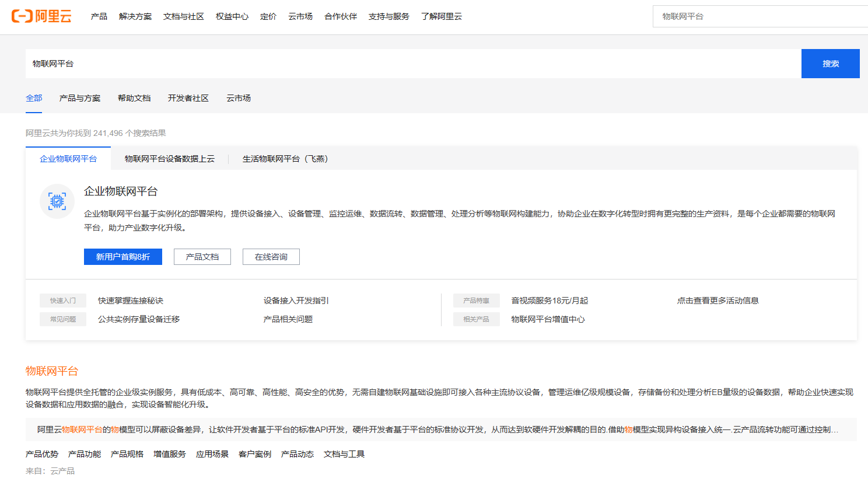Viewport: 868px width, 482px height.
Task: Open the 音视频服务18元/月起 offer link
Action: pyautogui.click(x=549, y=301)
